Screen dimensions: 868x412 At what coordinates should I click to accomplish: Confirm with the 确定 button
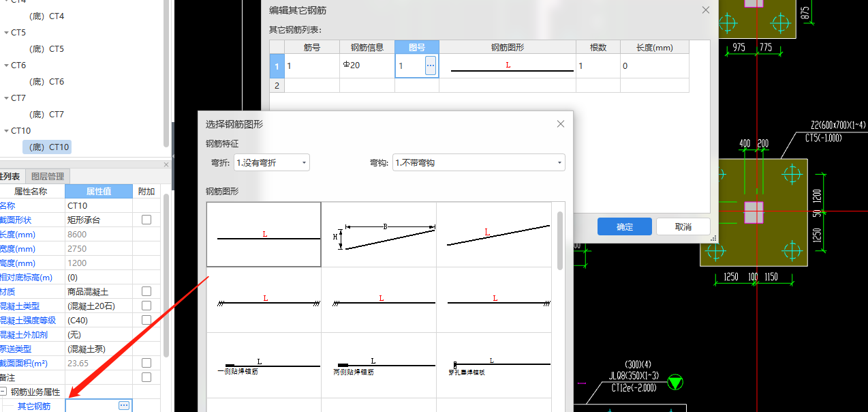[625, 227]
